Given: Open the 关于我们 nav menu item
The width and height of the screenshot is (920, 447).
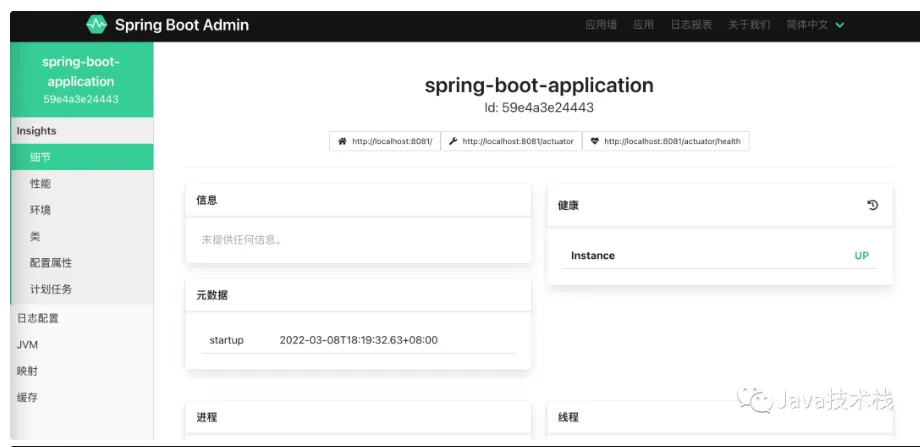Looking at the screenshot, I should [749, 25].
